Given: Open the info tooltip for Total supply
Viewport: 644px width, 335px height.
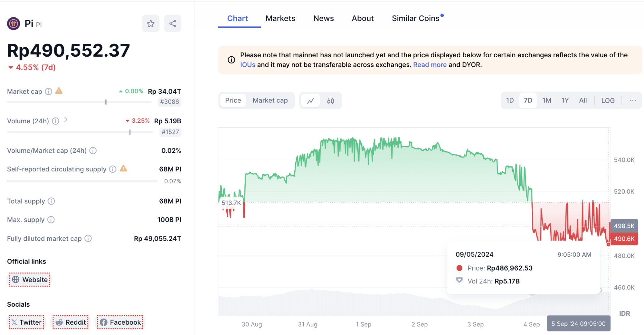Looking at the screenshot, I should (x=52, y=201).
